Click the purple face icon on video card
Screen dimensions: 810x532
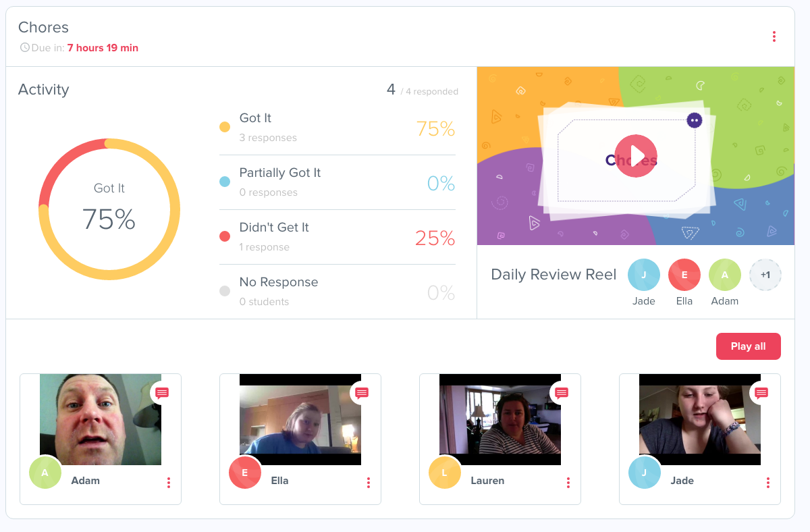[x=694, y=121]
